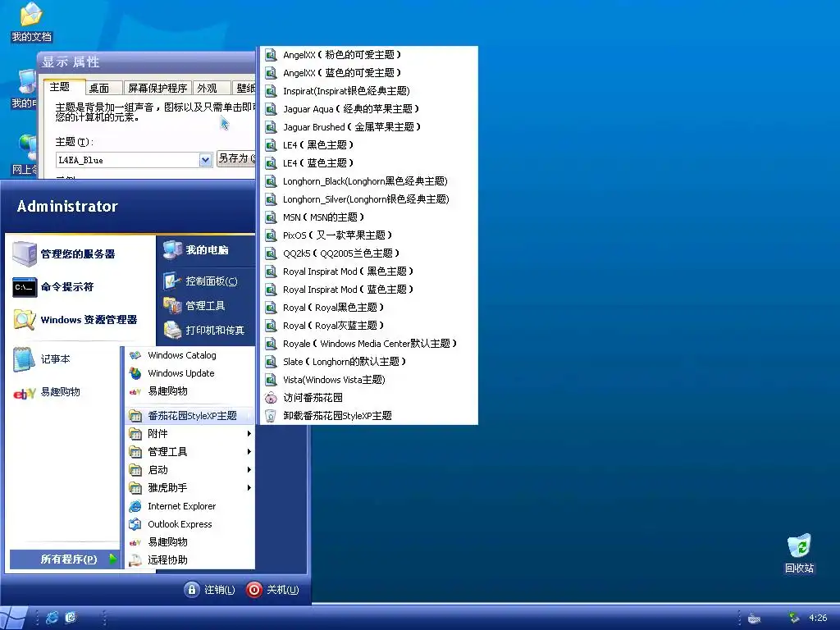
Task: Click All Programs (所有程序)
Action: click(x=64, y=559)
